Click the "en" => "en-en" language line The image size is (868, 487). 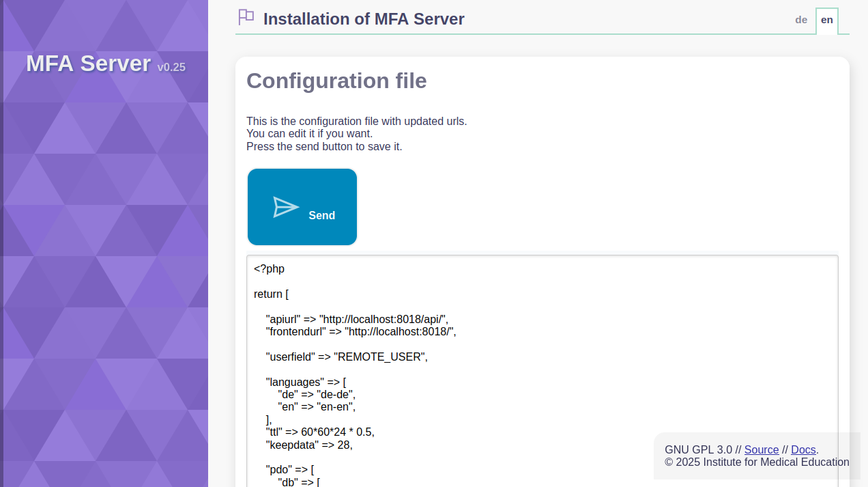[317, 406]
